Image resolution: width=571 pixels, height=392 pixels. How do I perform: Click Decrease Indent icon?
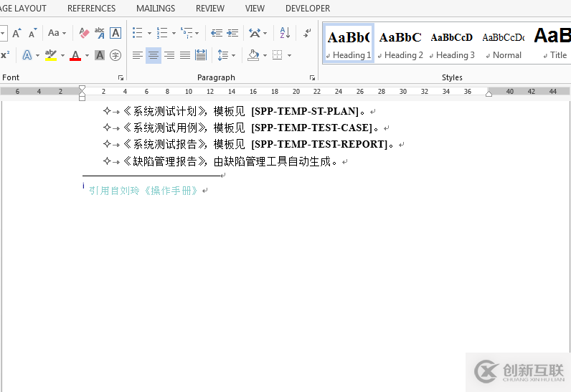click(x=217, y=33)
